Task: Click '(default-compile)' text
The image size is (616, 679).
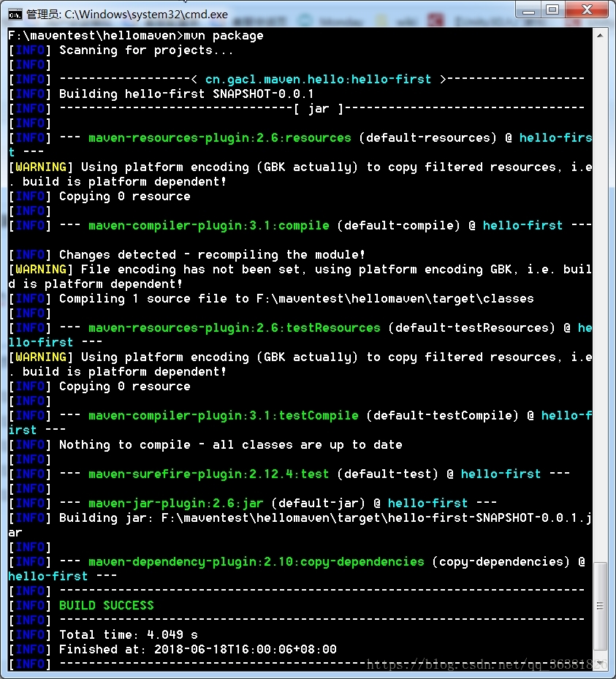Action: [x=398, y=226]
